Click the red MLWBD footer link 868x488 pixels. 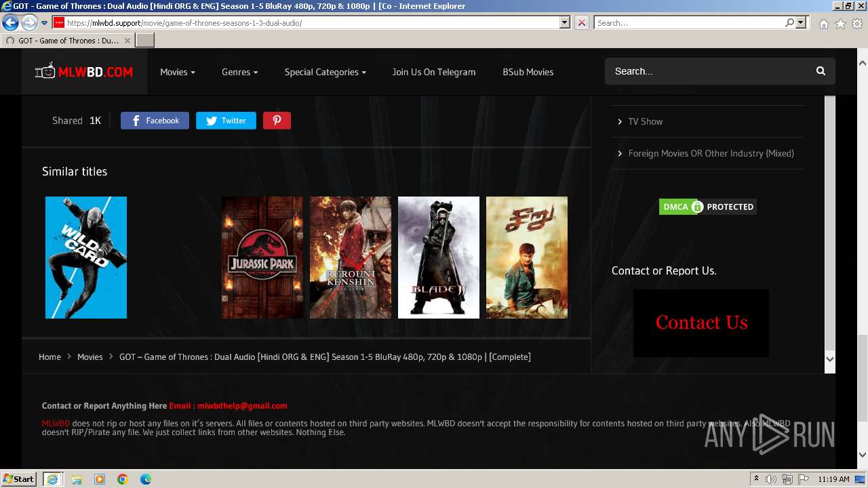pyautogui.click(x=56, y=424)
